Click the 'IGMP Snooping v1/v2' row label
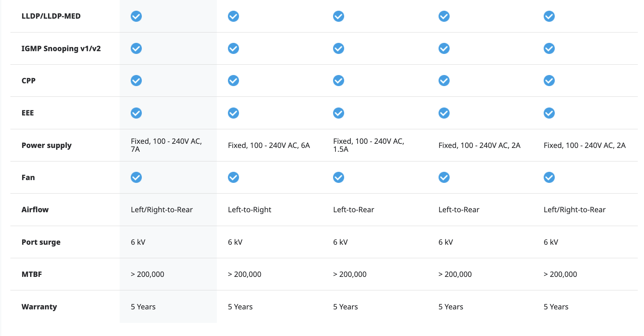644x336 pixels. (61, 48)
